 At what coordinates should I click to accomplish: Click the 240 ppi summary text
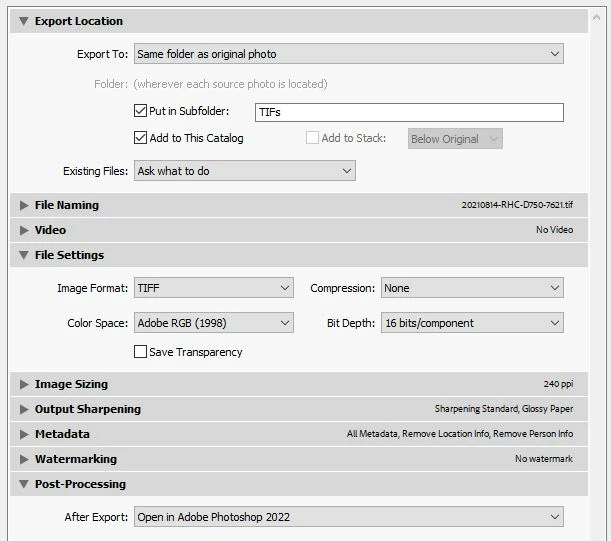click(x=558, y=384)
